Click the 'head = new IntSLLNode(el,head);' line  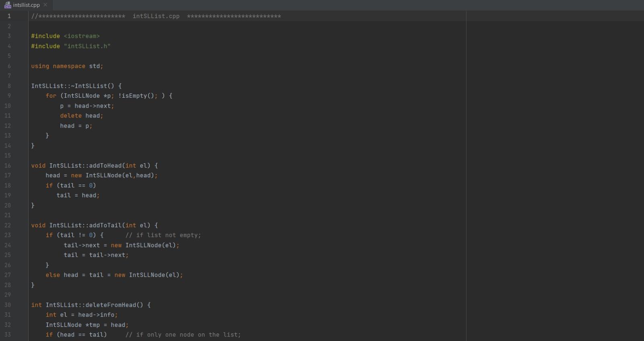tap(101, 176)
